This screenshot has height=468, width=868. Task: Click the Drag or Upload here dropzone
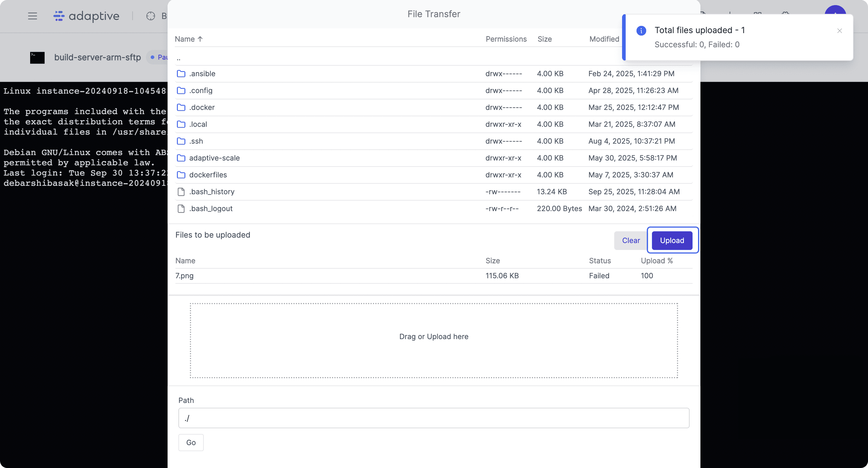[434, 340]
